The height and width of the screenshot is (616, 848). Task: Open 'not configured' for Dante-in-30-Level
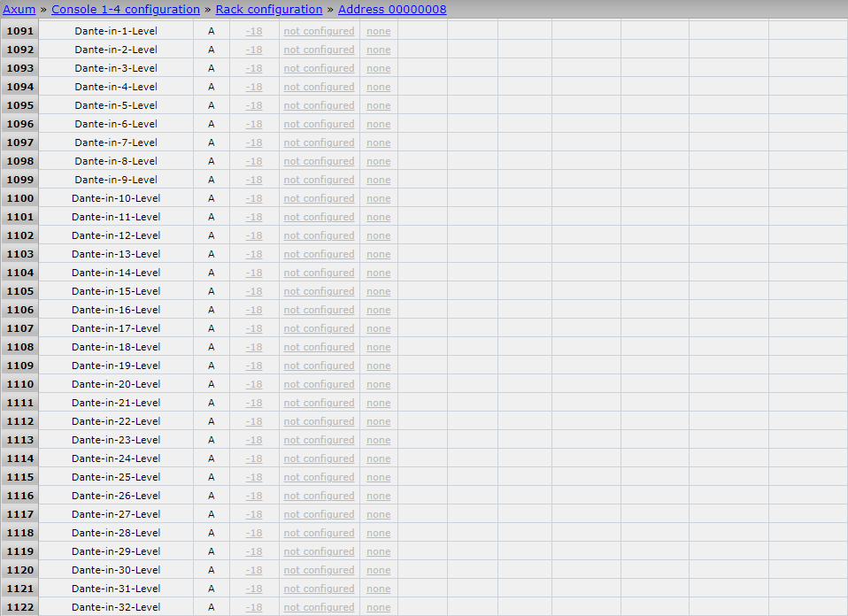click(x=319, y=570)
